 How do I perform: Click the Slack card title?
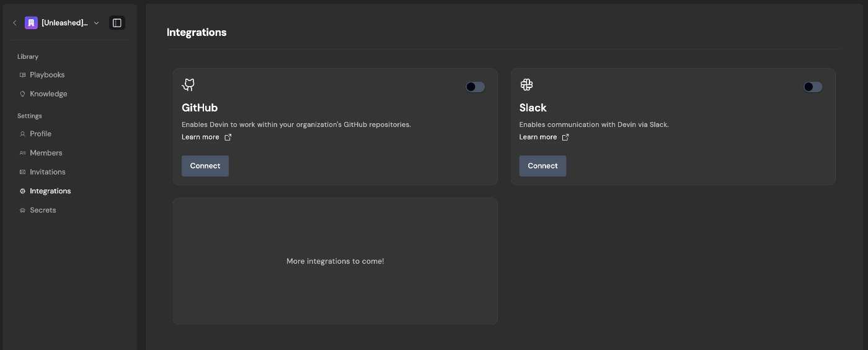pos(533,108)
